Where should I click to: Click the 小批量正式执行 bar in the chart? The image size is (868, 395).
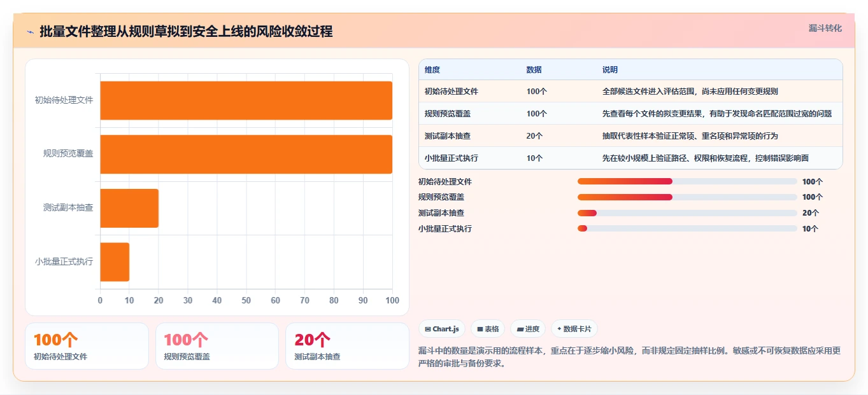[x=115, y=262]
